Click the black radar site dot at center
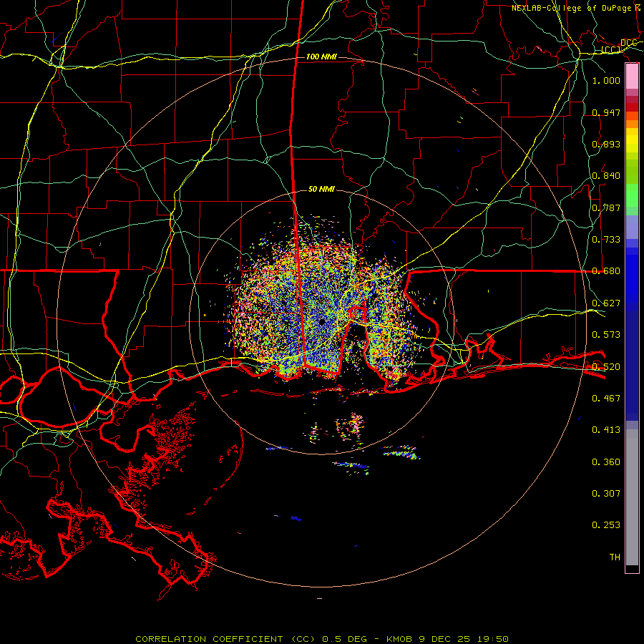Viewport: 644px width, 644px height. (321, 321)
